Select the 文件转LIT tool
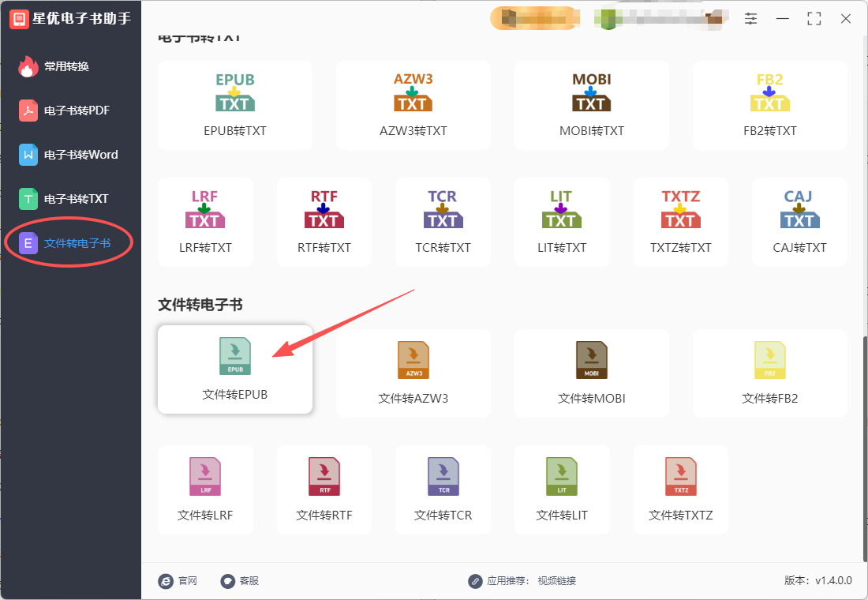The image size is (868, 600). pos(562,489)
